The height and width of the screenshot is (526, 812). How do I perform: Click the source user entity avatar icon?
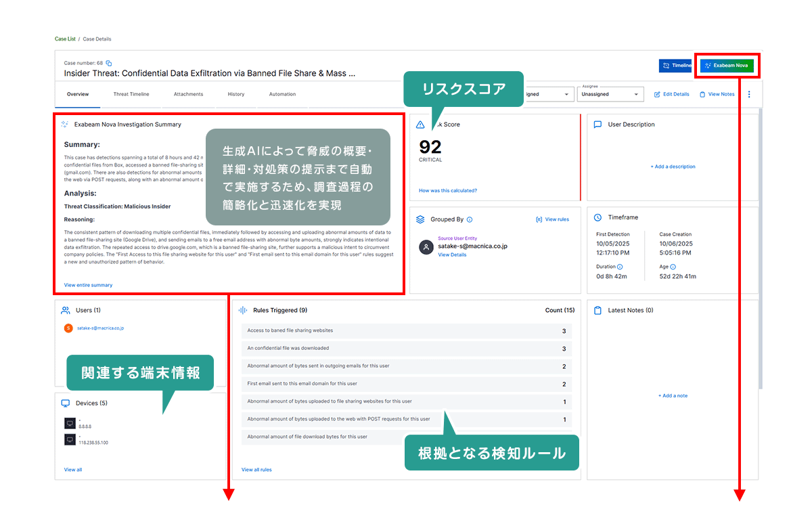click(x=426, y=247)
